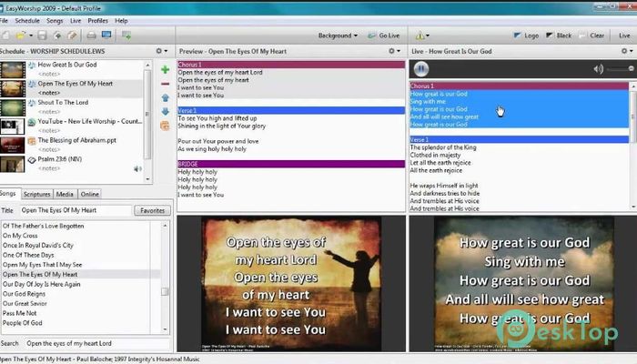Select 'On My Cross' in song list
This screenshot has width=637, height=364.
click(20, 236)
